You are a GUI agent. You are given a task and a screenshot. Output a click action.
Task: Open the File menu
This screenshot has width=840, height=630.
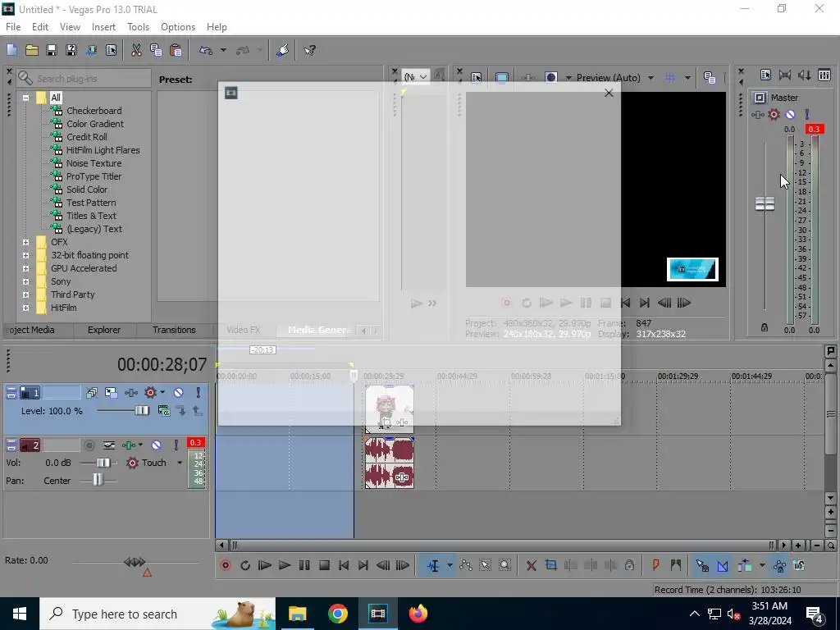13,27
